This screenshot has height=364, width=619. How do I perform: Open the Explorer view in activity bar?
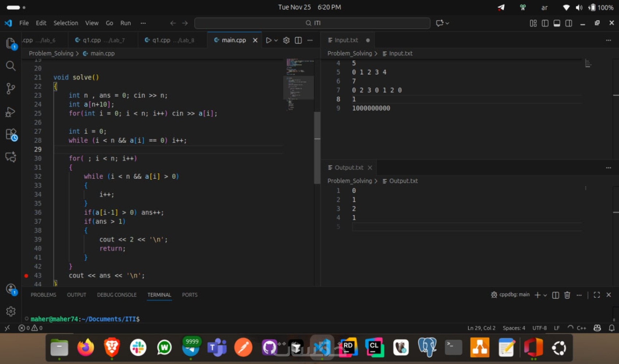point(11,43)
